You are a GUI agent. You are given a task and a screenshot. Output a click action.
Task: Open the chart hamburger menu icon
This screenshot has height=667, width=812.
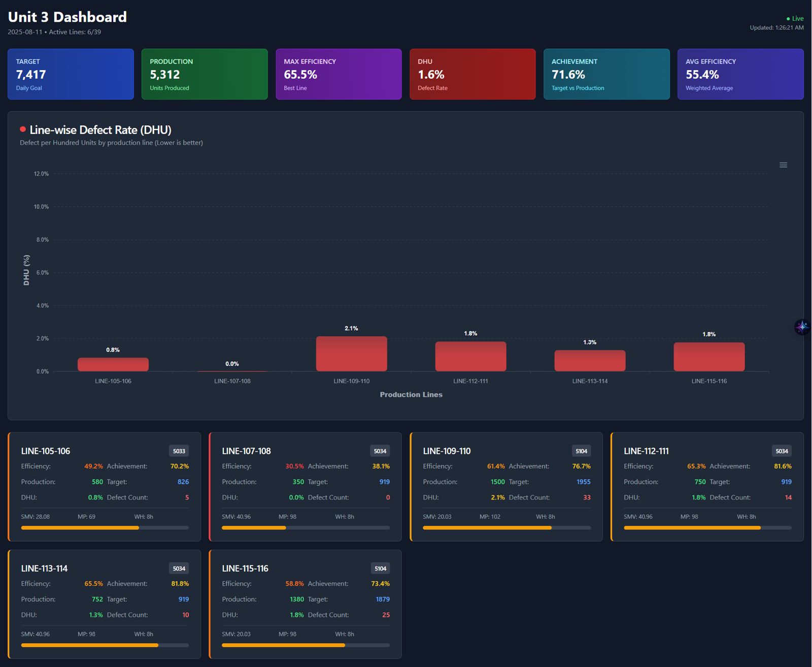pyautogui.click(x=783, y=165)
